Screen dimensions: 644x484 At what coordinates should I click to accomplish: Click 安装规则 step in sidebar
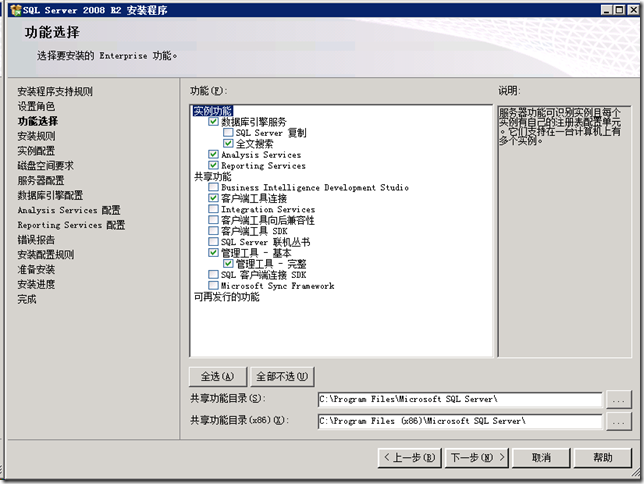[36, 136]
